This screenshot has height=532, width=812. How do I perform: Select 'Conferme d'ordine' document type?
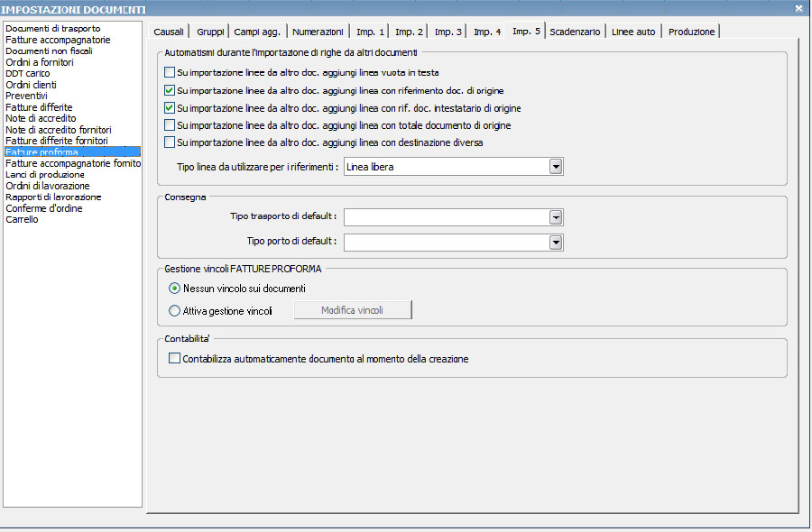(44, 208)
